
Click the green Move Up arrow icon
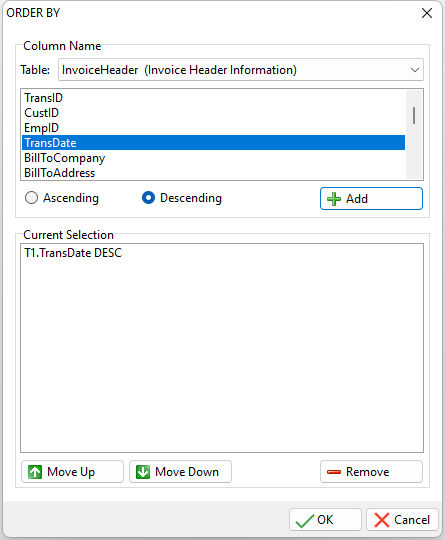(35, 472)
